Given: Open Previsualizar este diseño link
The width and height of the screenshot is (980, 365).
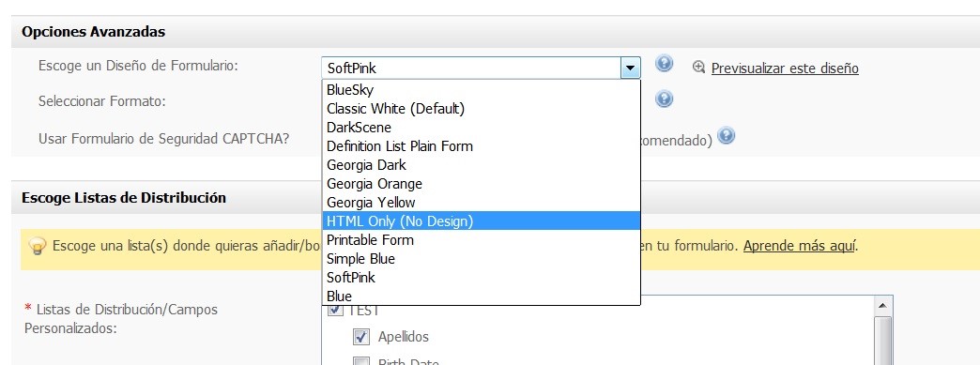Looking at the screenshot, I should pyautogui.click(x=785, y=68).
